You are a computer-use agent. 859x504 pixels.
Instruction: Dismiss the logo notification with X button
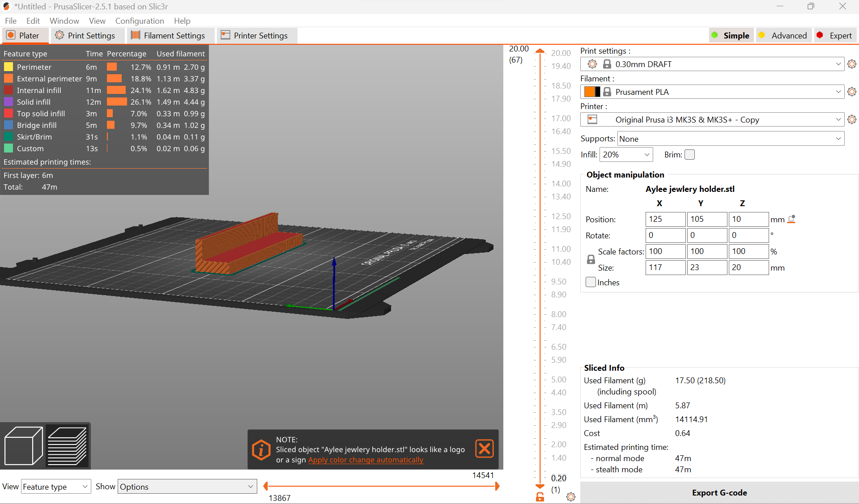click(x=484, y=449)
